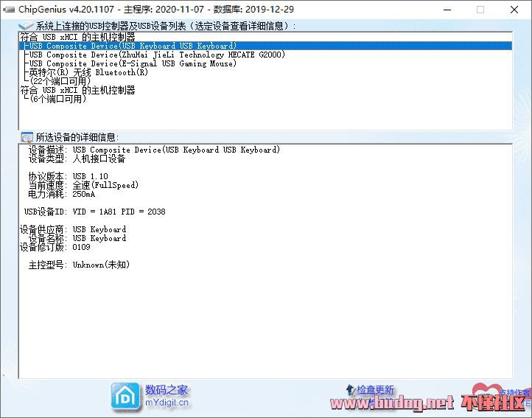Click the Unknown(未知) controller model text

tap(101, 265)
